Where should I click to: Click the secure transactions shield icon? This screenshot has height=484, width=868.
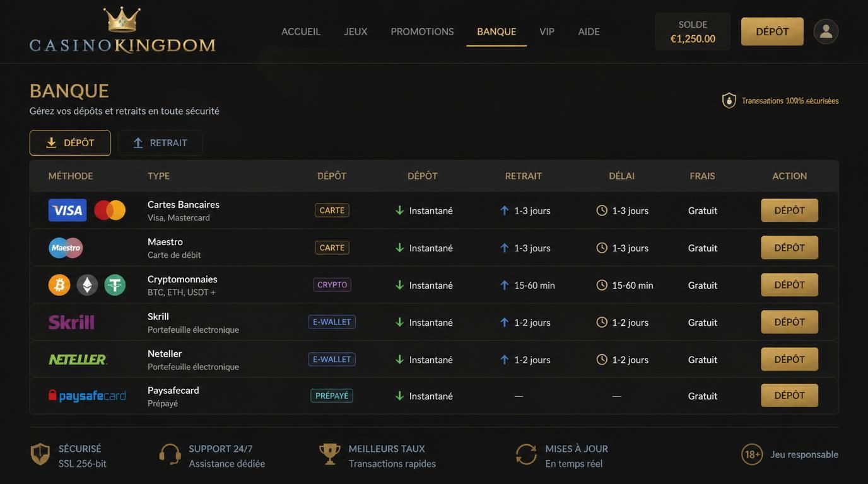point(729,101)
